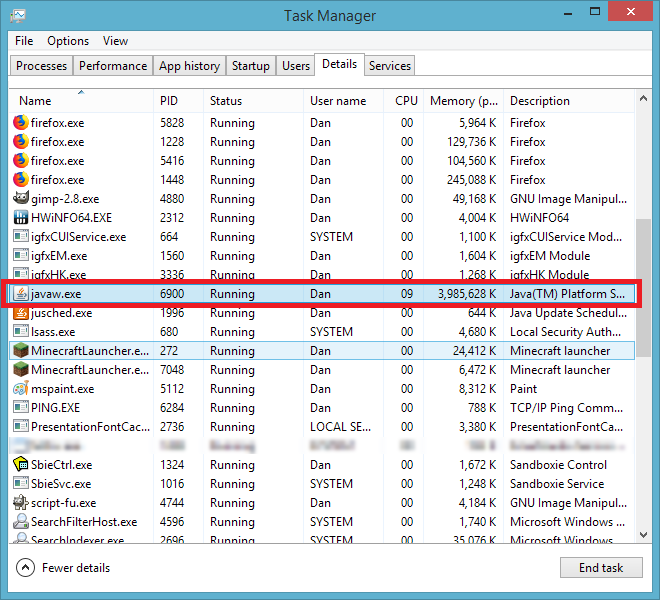Viewport: 660px width, 600px height.
Task: Open the View menu
Action: click(115, 41)
